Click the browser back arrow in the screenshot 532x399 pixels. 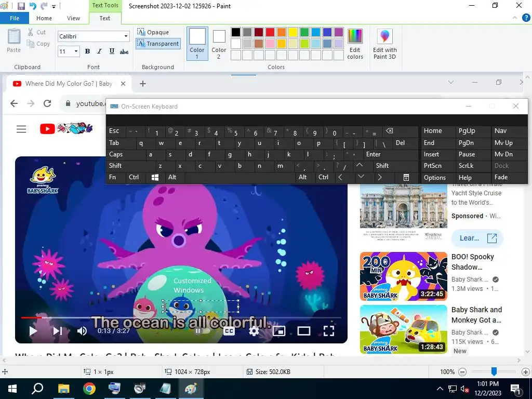coord(14,103)
